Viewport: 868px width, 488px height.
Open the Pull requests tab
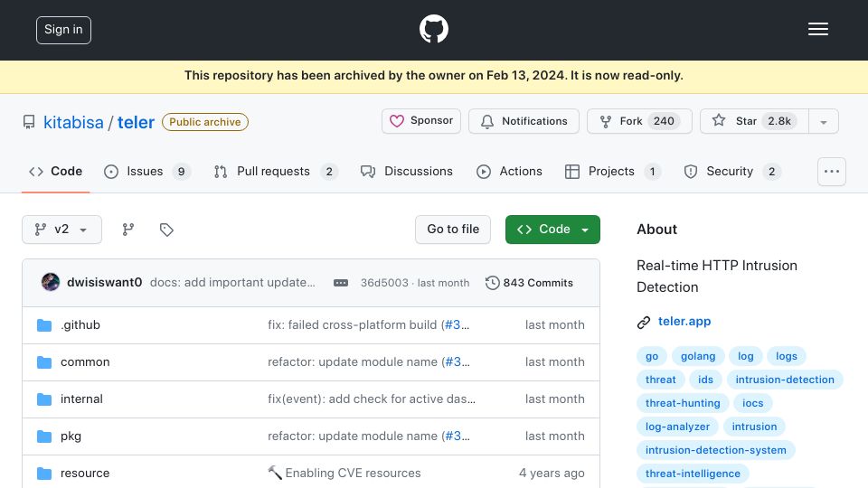click(x=275, y=172)
